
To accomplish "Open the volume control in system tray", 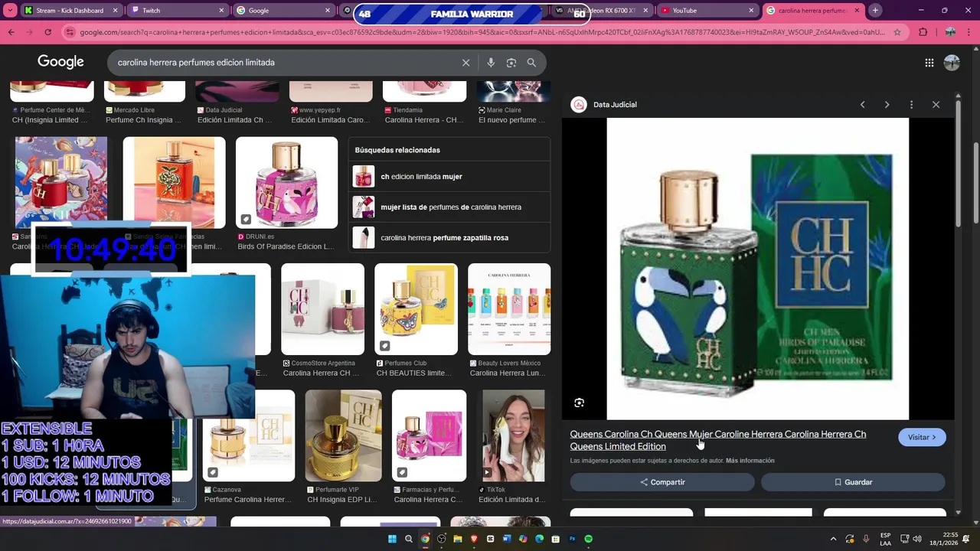I will [917, 539].
